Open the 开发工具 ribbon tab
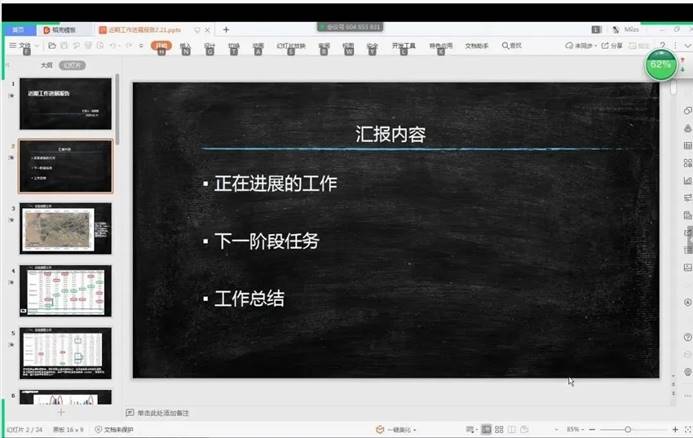 pyautogui.click(x=403, y=45)
